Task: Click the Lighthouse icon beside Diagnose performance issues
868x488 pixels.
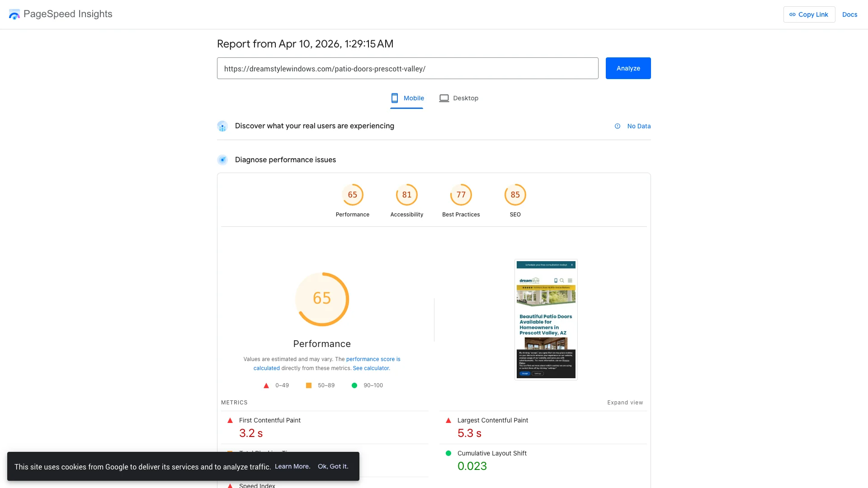Action: click(222, 160)
